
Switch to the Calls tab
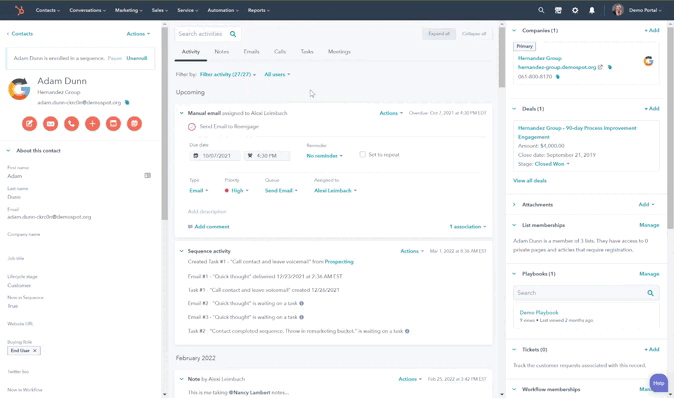280,52
